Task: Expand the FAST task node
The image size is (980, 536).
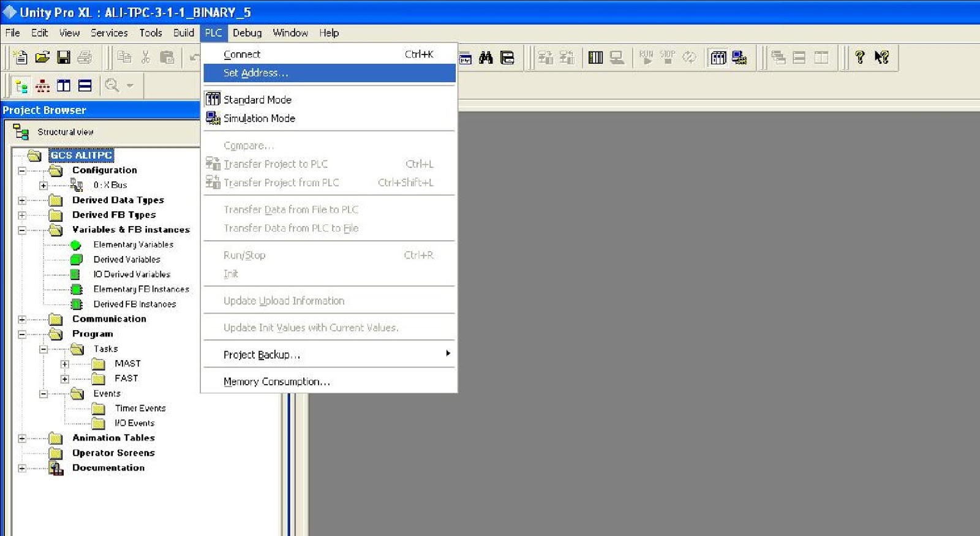Action: pos(65,379)
